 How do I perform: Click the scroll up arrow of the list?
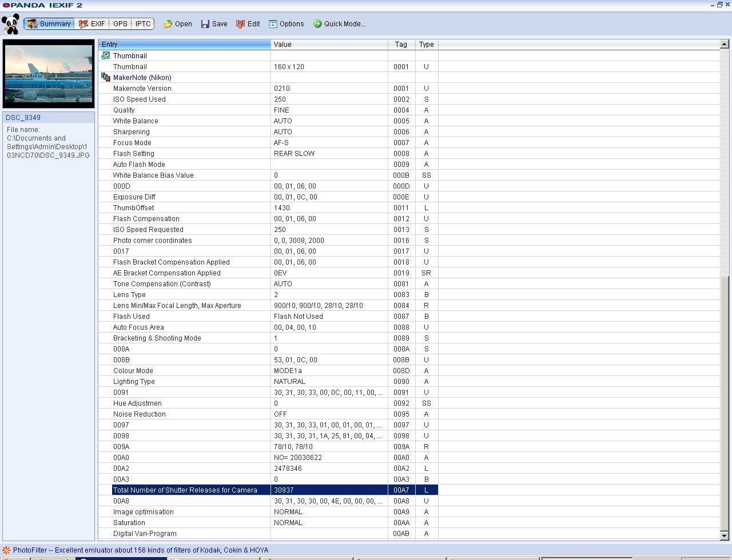click(724, 45)
